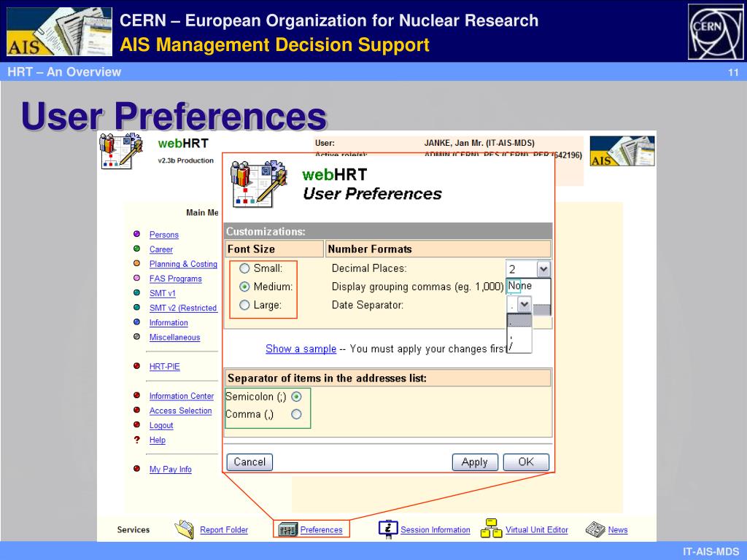The image size is (747, 560).
Task: Click the webHRT logo in the User Preferences dialog
Action: [259, 184]
